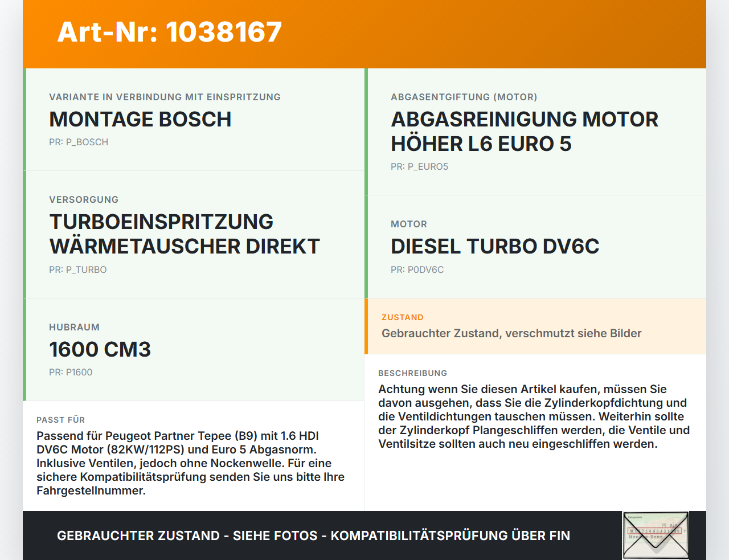Click the PASST FÜR label
This screenshot has height=560, width=729.
(x=61, y=420)
